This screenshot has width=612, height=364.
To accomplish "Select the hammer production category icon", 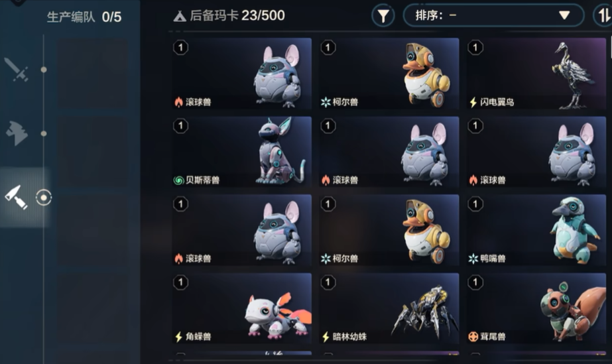I will pos(17,133).
